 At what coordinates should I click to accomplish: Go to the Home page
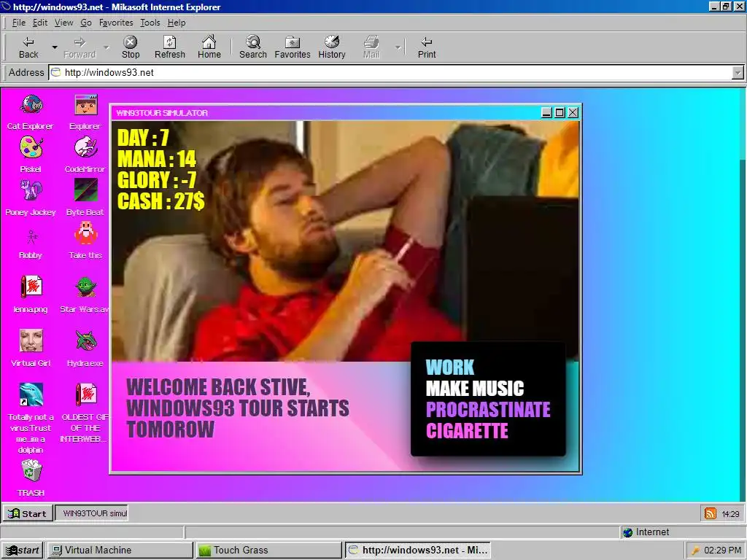(x=209, y=47)
